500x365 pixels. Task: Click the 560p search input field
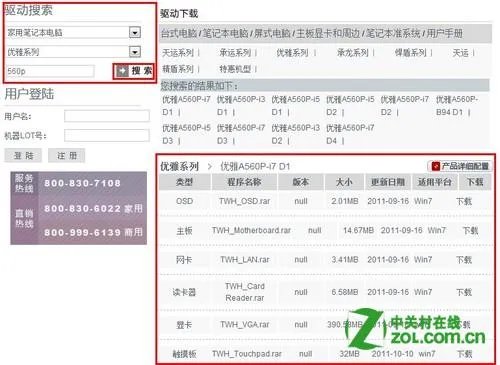pyautogui.click(x=50, y=71)
